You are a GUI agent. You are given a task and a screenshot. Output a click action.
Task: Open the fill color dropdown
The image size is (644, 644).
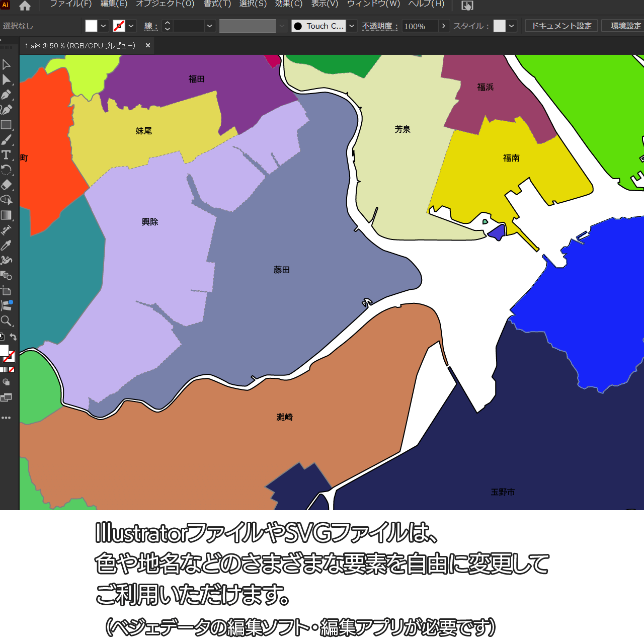pyautogui.click(x=104, y=26)
